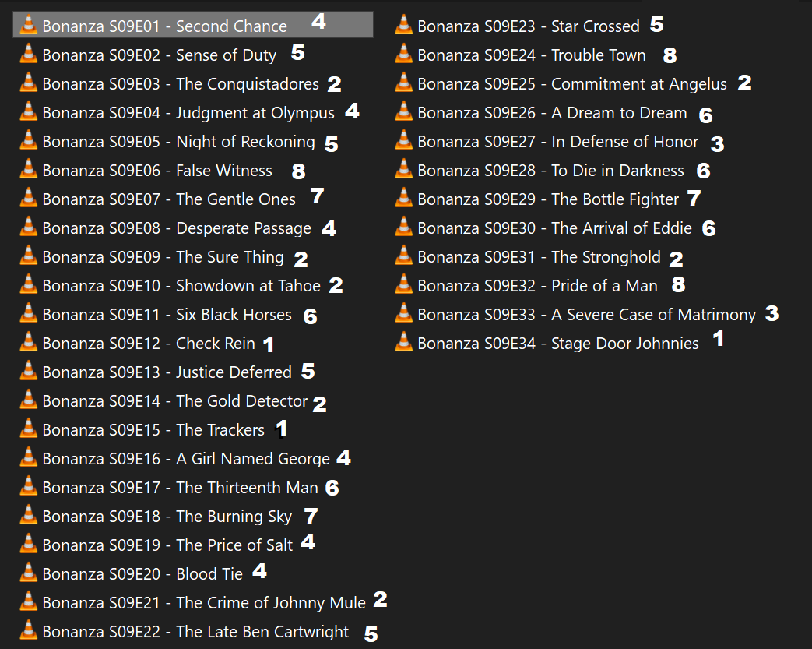The image size is (812, 649).
Task: Click cone icon of The Gold Detector
Action: click(x=29, y=400)
